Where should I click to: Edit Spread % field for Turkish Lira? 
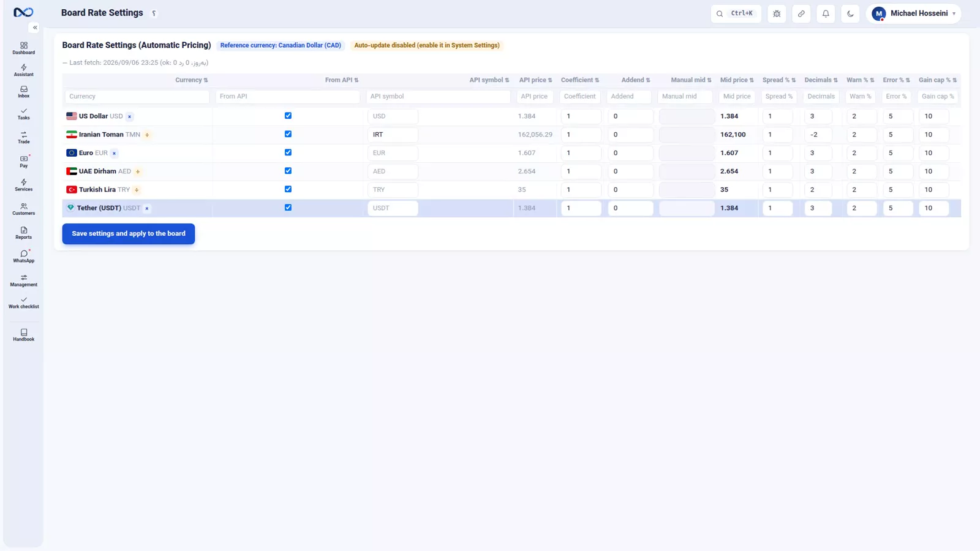click(778, 190)
